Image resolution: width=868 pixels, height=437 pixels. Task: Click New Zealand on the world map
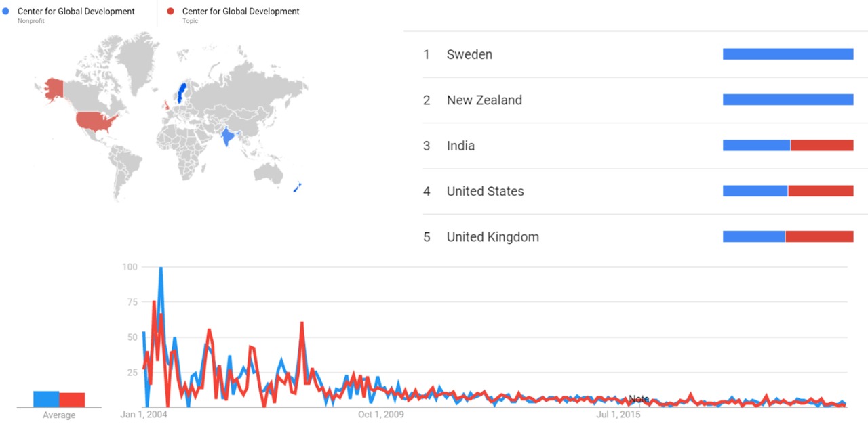(x=298, y=187)
